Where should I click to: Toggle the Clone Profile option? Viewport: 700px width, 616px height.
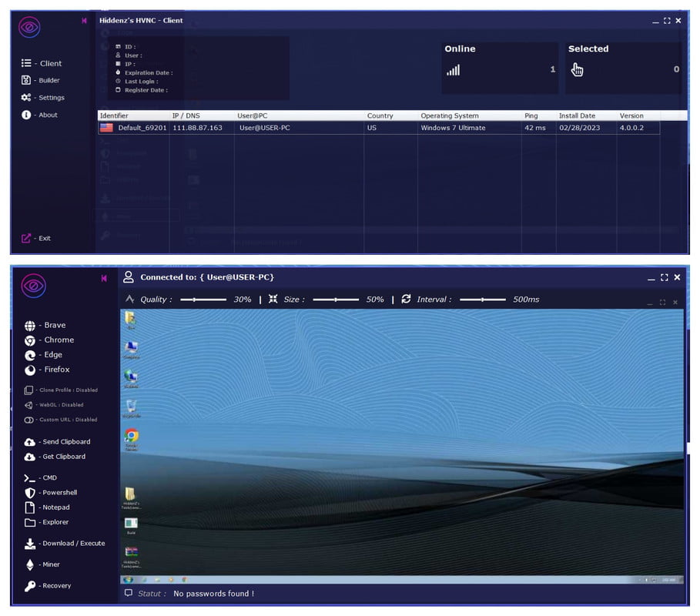click(29, 390)
